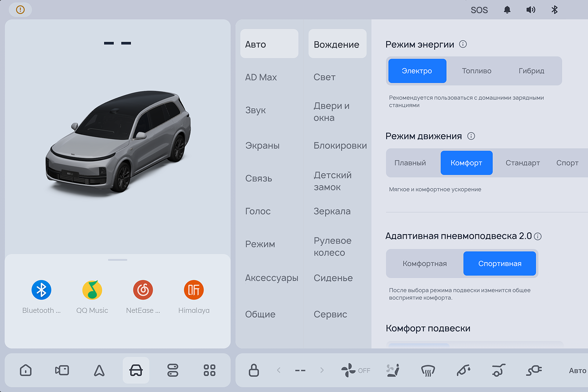This screenshot has height=392, width=588.
Task: Click the windshield defrost icon
Action: pos(428,370)
